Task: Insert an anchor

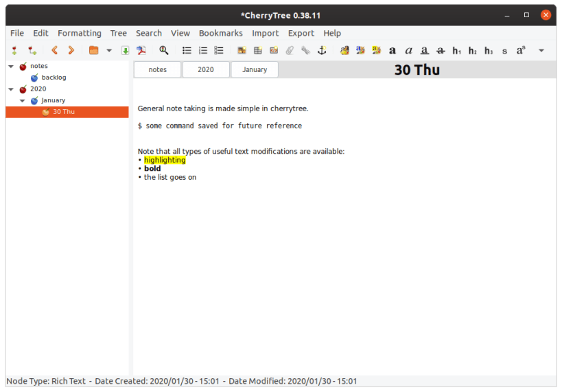Action: [322, 51]
